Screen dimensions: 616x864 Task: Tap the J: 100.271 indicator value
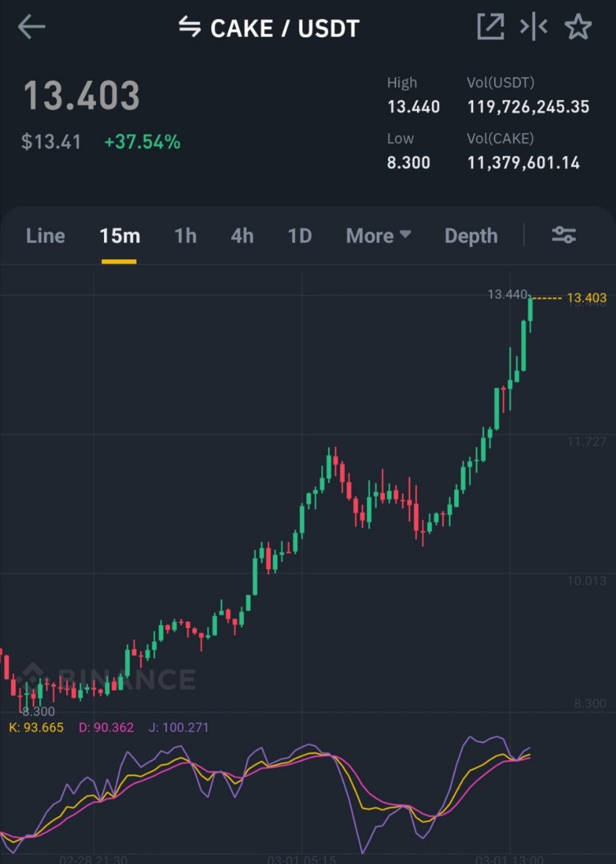179,728
